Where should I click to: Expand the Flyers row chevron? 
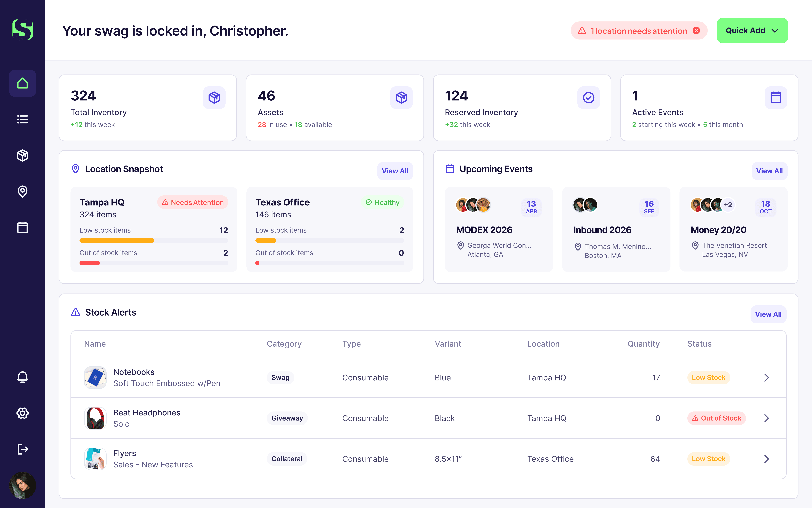[766, 459]
